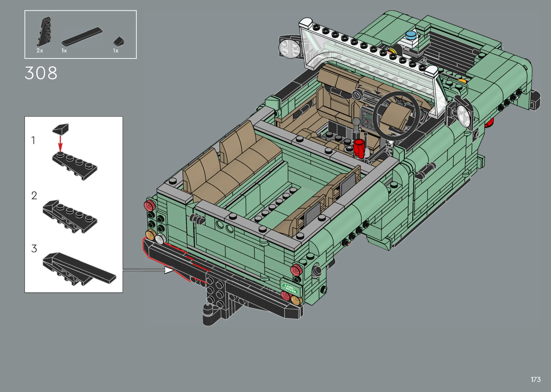Click the red fire extinguisher in the cabin

(359, 149)
